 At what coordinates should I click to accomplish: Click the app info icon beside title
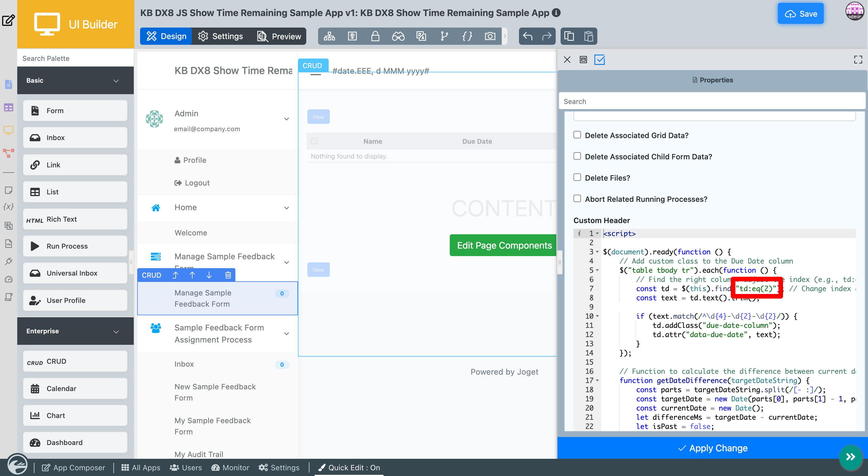click(x=556, y=13)
